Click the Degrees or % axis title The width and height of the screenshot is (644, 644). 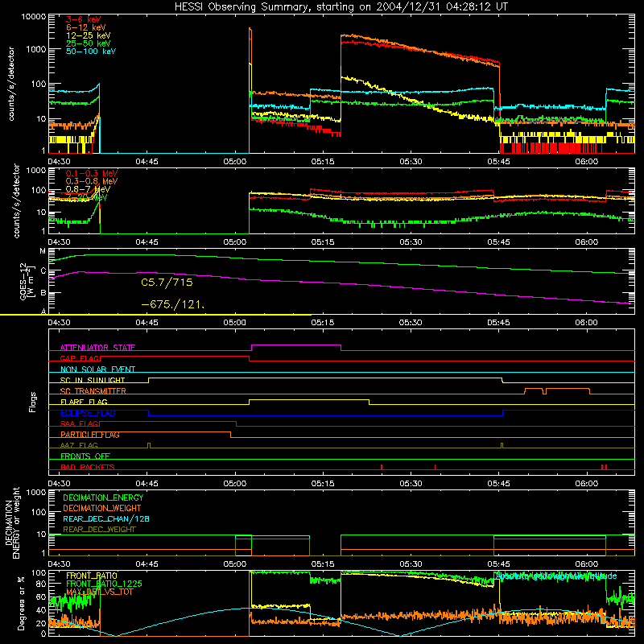coord(21,603)
